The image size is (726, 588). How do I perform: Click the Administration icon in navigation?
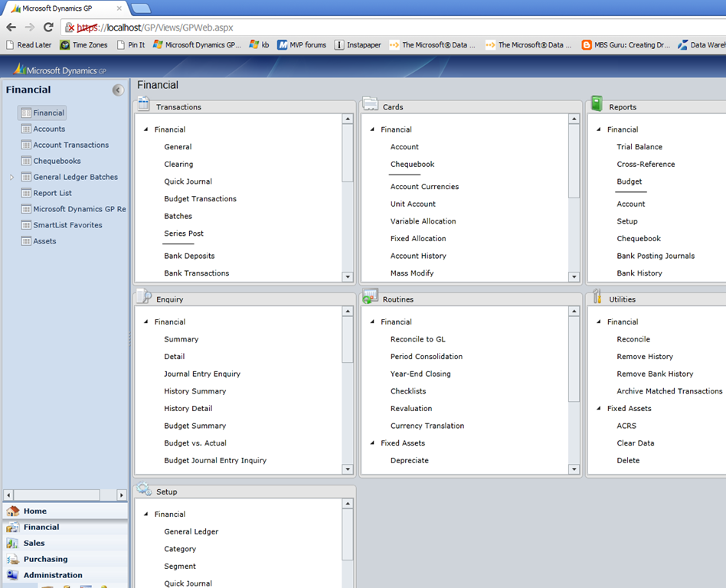pos(12,575)
